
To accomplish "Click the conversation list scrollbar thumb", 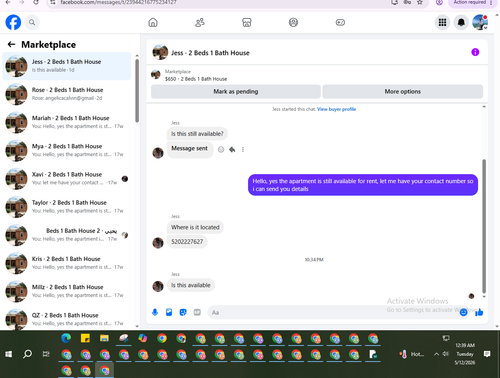I will [x=137, y=91].
